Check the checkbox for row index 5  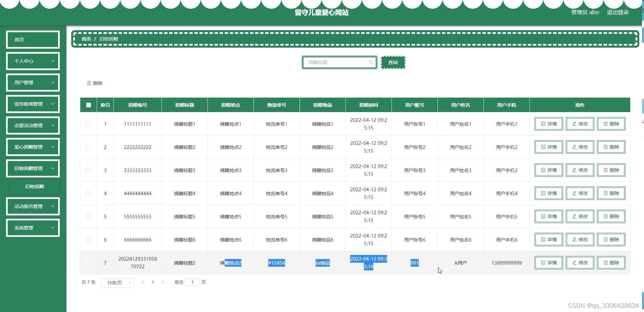88,217
